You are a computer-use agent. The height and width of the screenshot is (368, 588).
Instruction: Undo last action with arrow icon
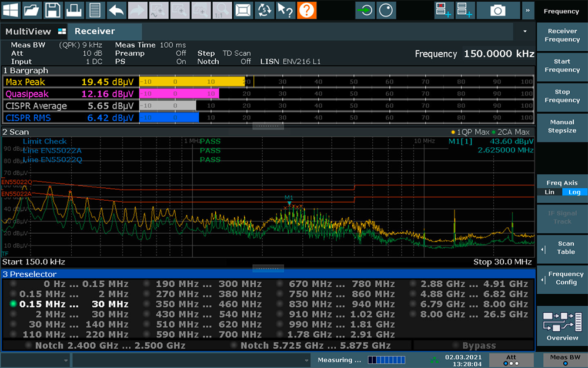pos(116,10)
